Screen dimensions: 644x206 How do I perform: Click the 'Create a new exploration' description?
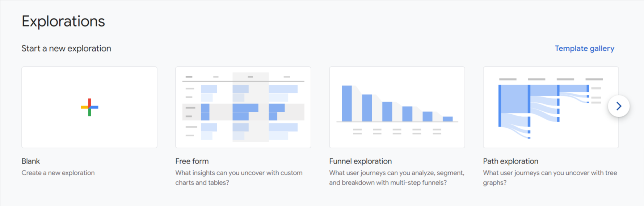(58, 173)
